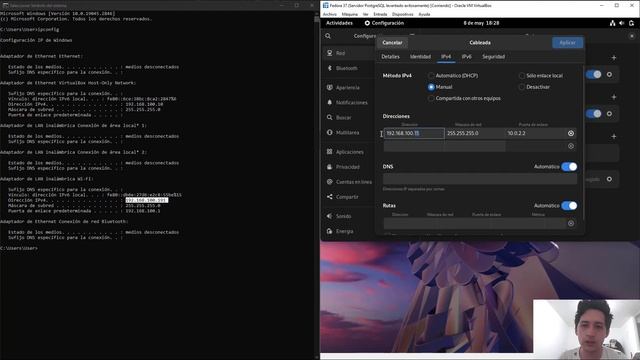Screen dimensions: 640x360
Task: Click the highlighted Wi-Fi IPv4 address in Command Prompt
Action: pos(147,200)
